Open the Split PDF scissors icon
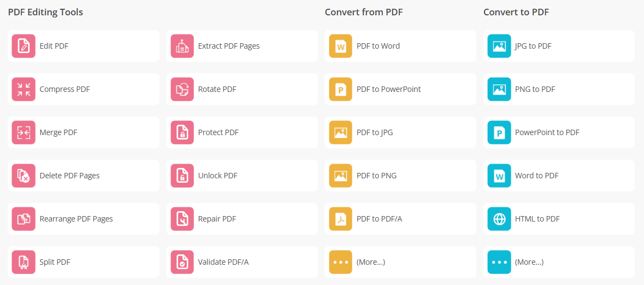Screen dimensions: 644x285 tap(23, 262)
